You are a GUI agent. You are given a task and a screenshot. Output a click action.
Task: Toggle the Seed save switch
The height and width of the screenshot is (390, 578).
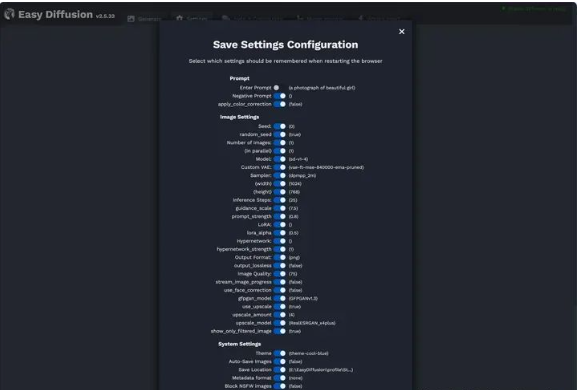coord(279,126)
